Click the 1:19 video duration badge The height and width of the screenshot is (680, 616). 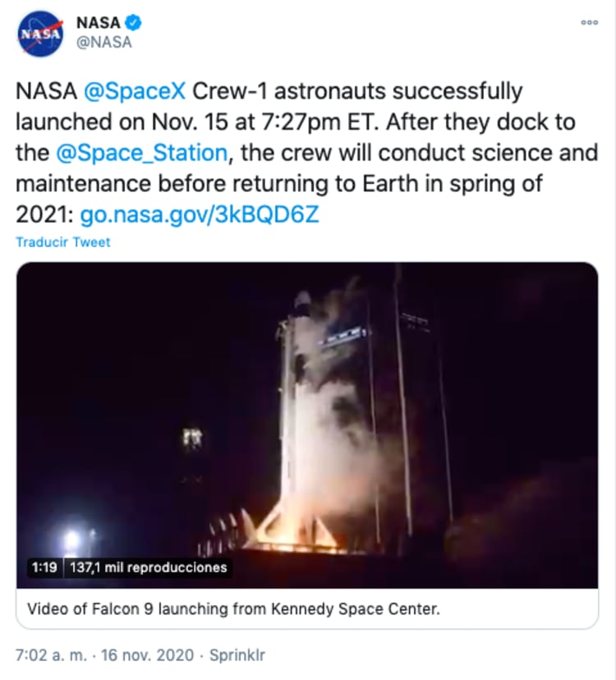(x=43, y=567)
